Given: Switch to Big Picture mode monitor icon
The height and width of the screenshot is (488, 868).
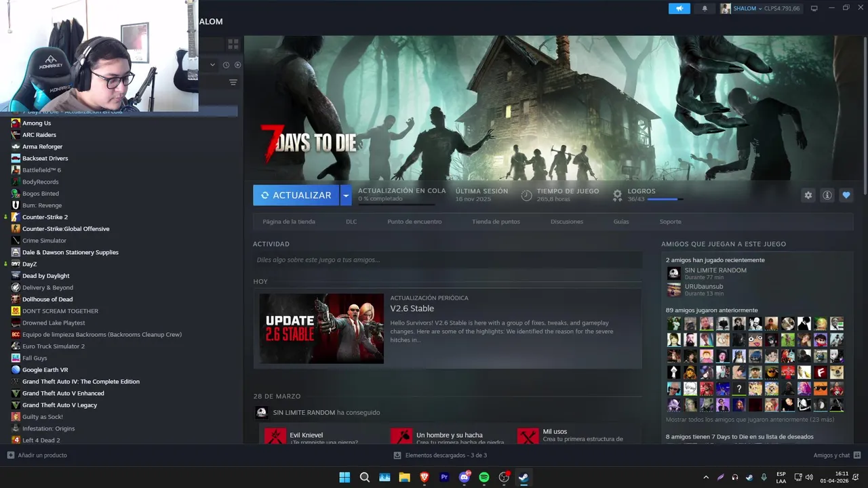Looking at the screenshot, I should (x=814, y=9).
